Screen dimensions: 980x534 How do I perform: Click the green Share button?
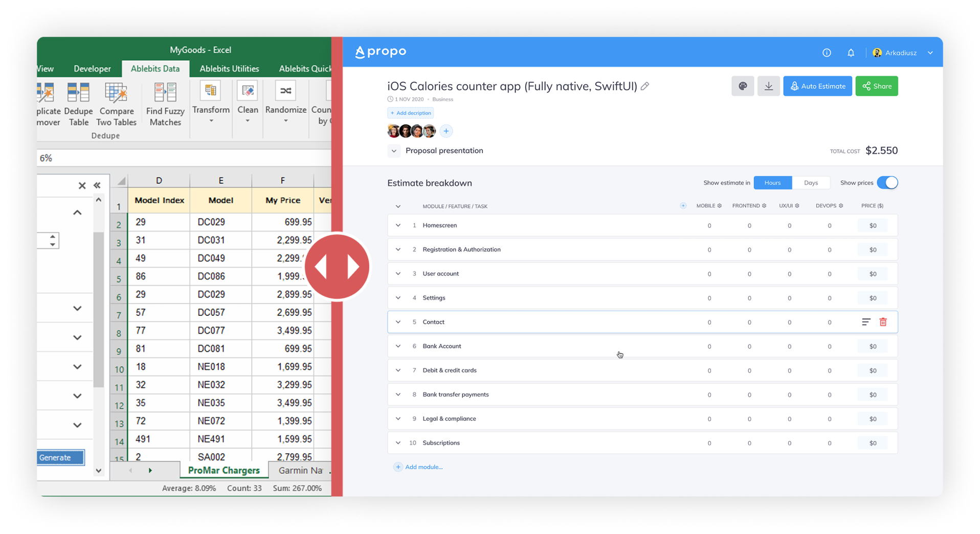pyautogui.click(x=877, y=86)
